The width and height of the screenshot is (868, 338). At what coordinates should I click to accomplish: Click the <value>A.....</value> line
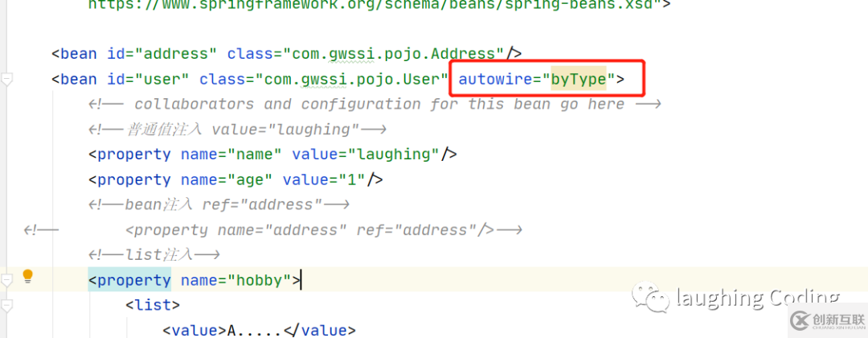259,331
